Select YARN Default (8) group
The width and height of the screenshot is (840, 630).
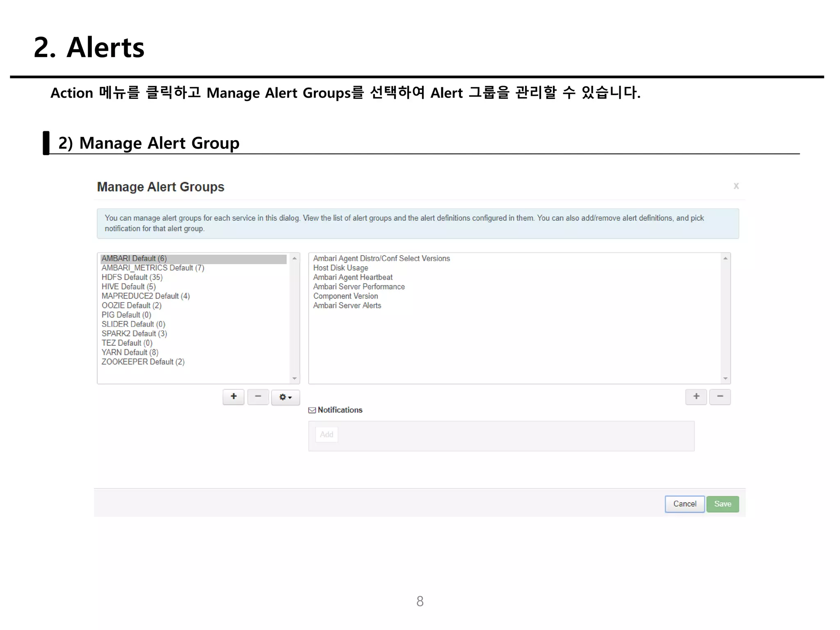194,353
